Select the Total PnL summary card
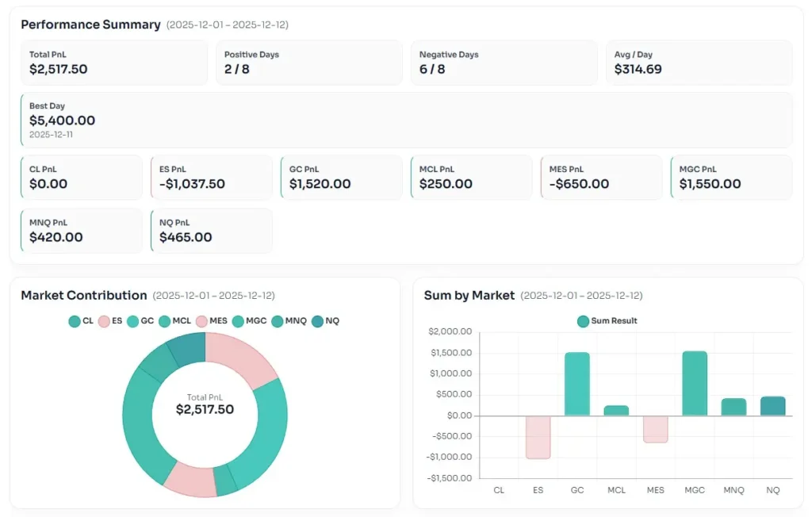812x517 pixels. click(x=113, y=63)
